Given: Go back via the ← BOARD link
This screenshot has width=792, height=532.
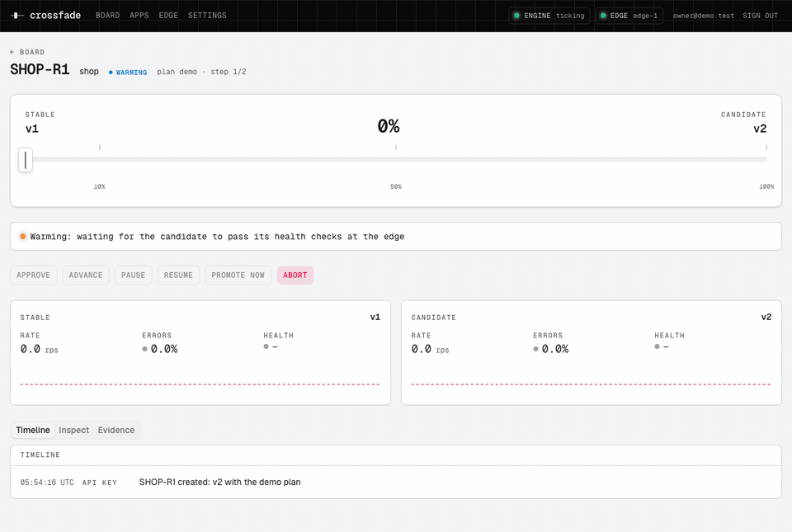Looking at the screenshot, I should pos(27,52).
